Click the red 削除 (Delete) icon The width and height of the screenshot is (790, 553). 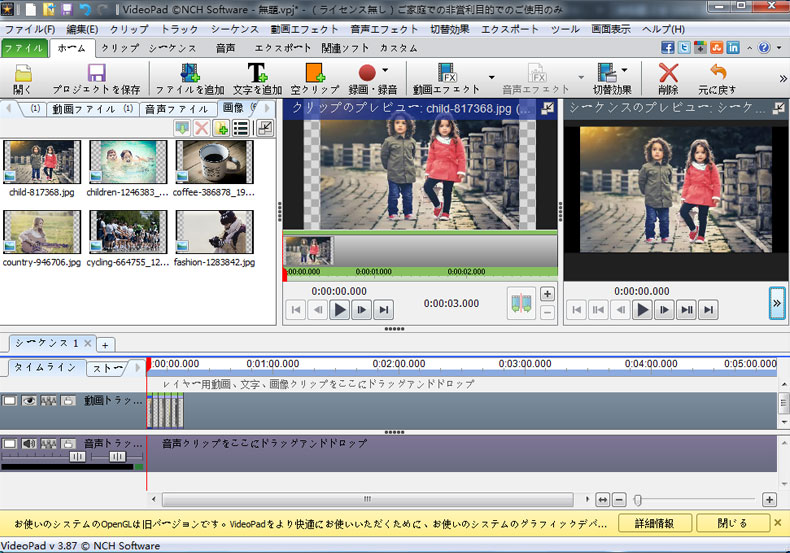pos(668,73)
